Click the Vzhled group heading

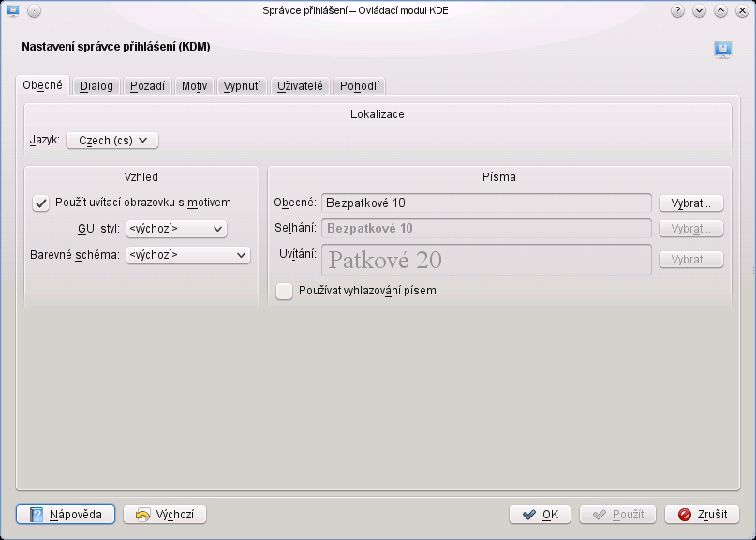coord(141,177)
